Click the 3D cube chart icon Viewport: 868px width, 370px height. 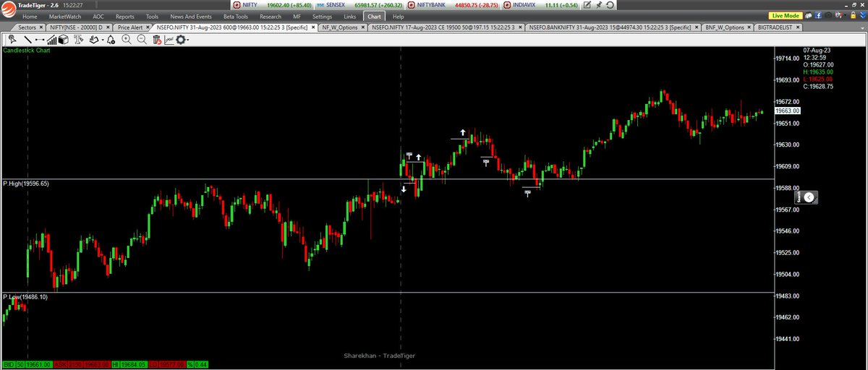coord(64,40)
